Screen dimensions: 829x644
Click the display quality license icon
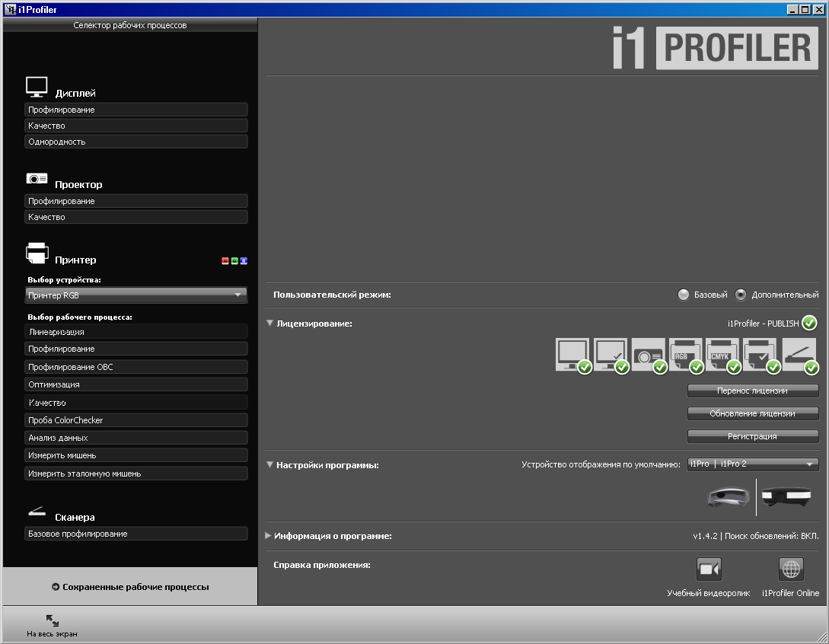coord(611,355)
